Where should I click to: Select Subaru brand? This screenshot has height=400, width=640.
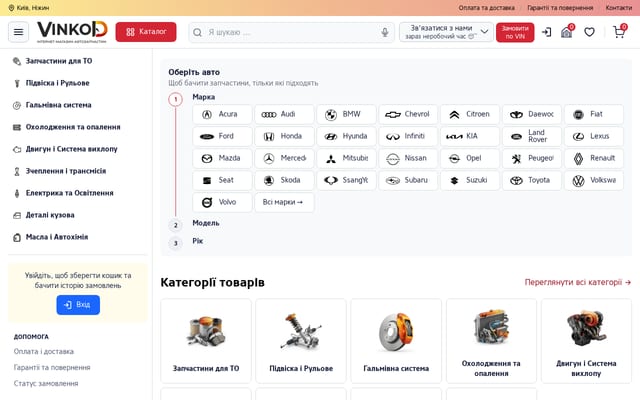[x=408, y=180]
